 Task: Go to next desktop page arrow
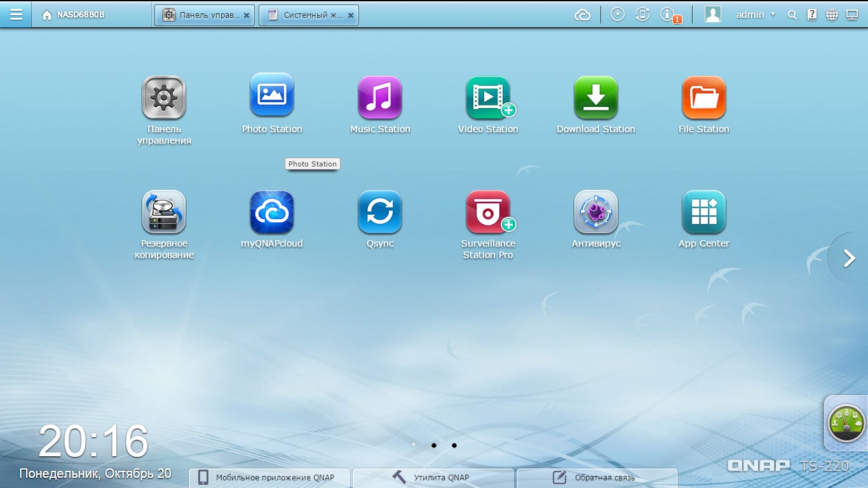click(849, 258)
